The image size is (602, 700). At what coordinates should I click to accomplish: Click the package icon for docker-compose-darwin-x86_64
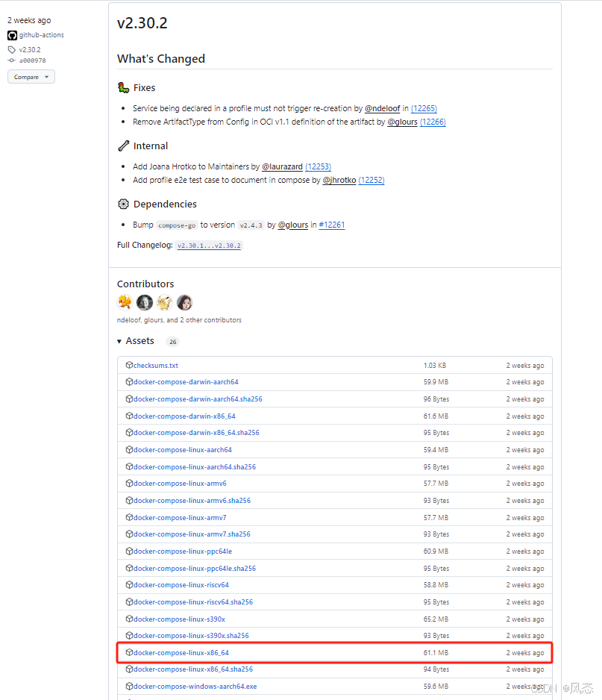pyautogui.click(x=129, y=416)
